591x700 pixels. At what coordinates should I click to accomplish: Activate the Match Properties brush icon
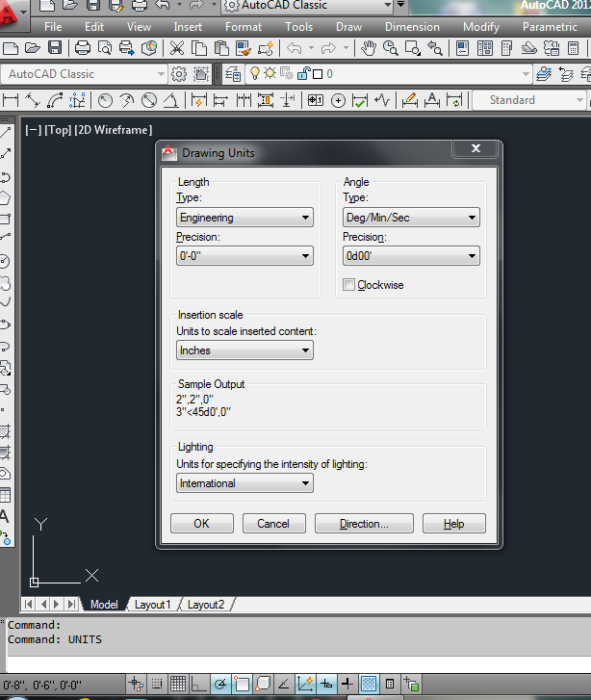pyautogui.click(x=244, y=48)
